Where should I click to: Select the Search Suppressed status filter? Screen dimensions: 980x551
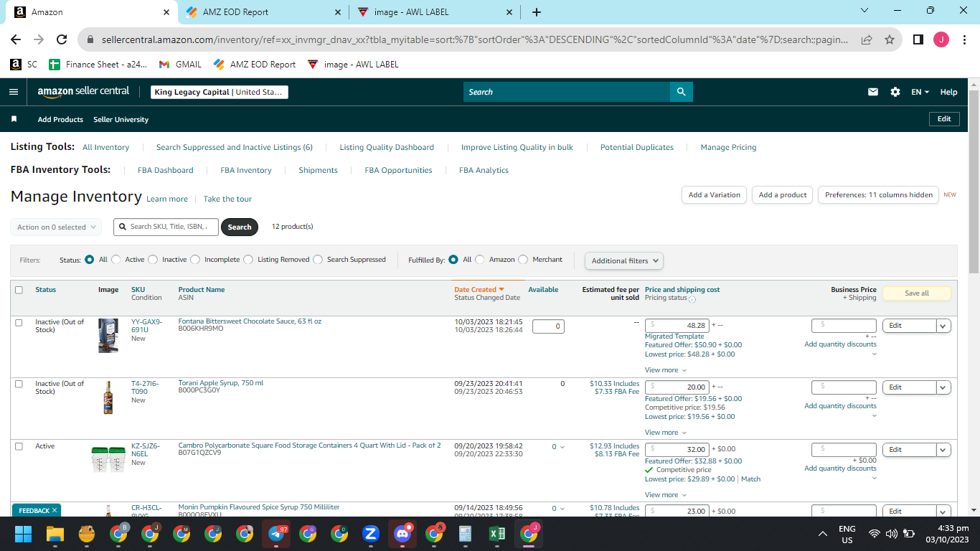point(318,260)
